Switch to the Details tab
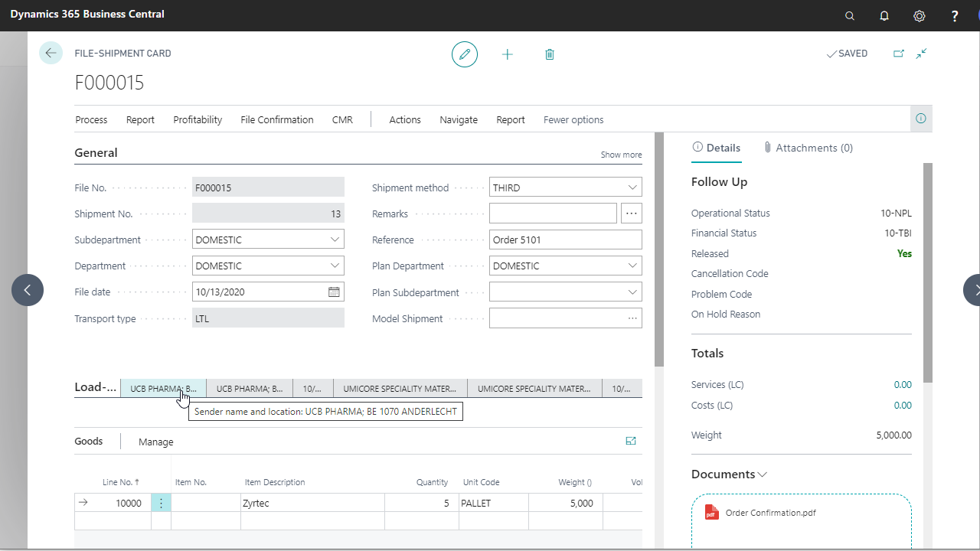This screenshot has height=551, width=980. pyautogui.click(x=716, y=148)
